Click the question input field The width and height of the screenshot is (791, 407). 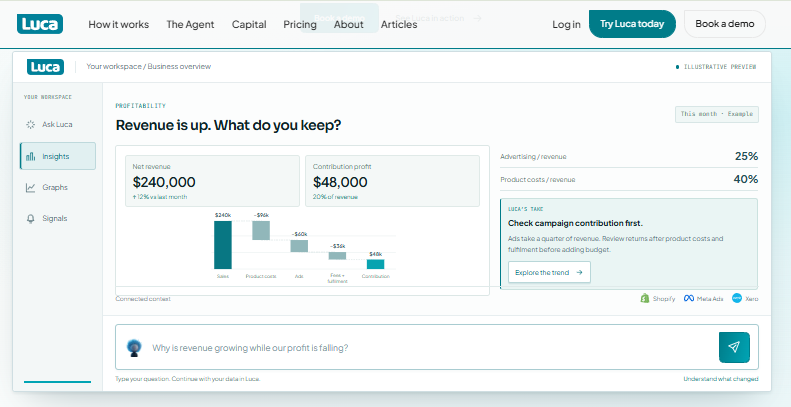pyautogui.click(x=436, y=347)
